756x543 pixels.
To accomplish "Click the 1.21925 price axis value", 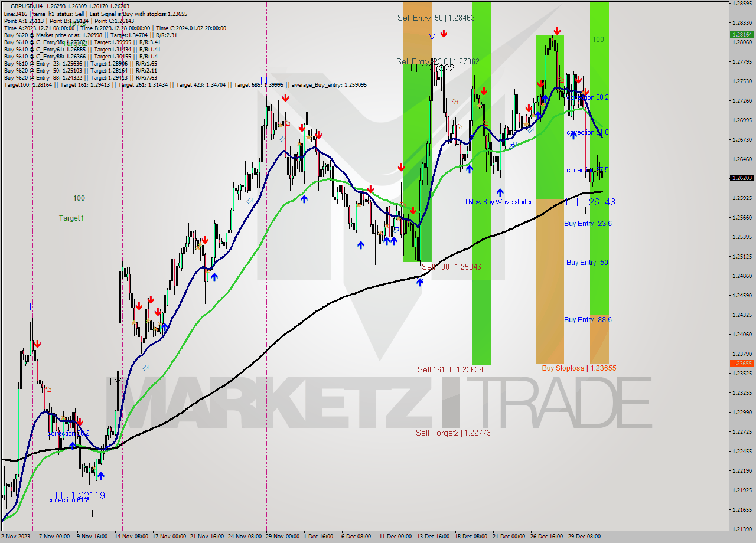I will [742, 490].
